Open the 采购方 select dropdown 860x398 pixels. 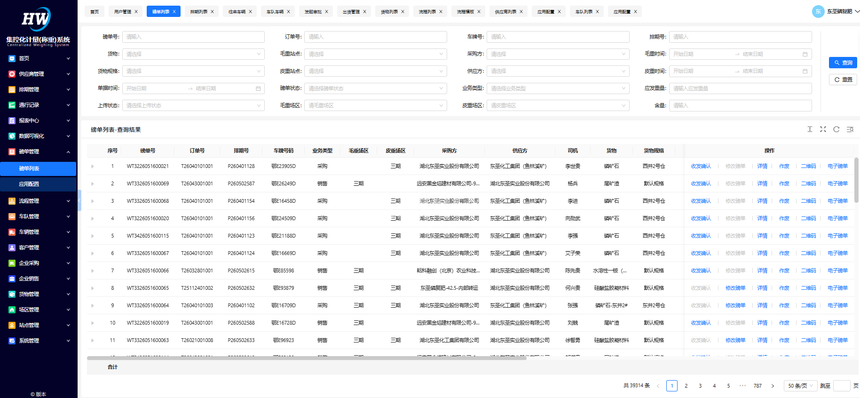tap(557, 54)
